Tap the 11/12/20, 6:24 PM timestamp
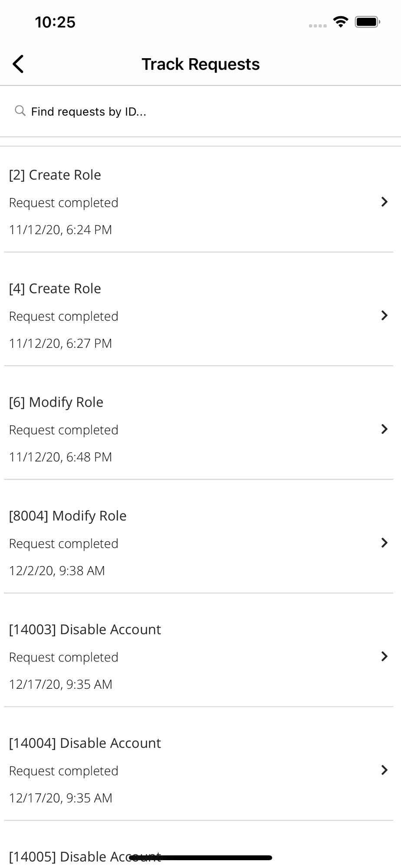Image resolution: width=401 pixels, height=868 pixels. (61, 230)
